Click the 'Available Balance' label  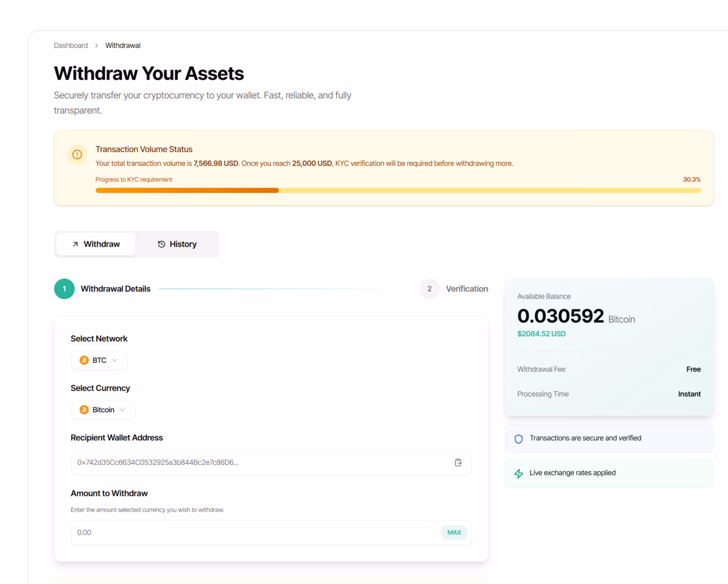coord(544,296)
